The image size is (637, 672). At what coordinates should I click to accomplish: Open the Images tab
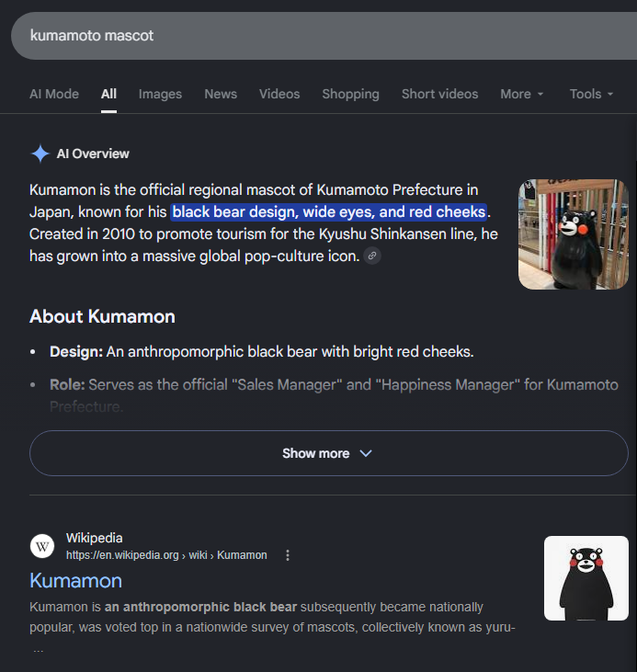tap(160, 94)
